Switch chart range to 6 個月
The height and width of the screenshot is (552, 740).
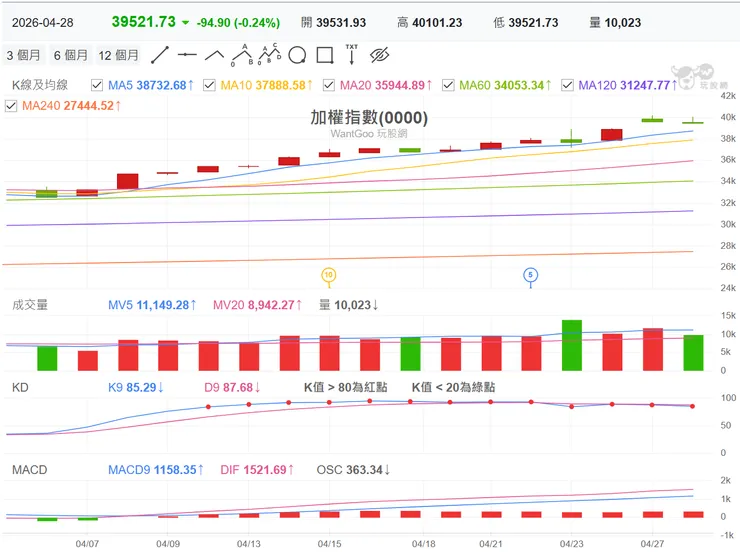pyautogui.click(x=70, y=55)
